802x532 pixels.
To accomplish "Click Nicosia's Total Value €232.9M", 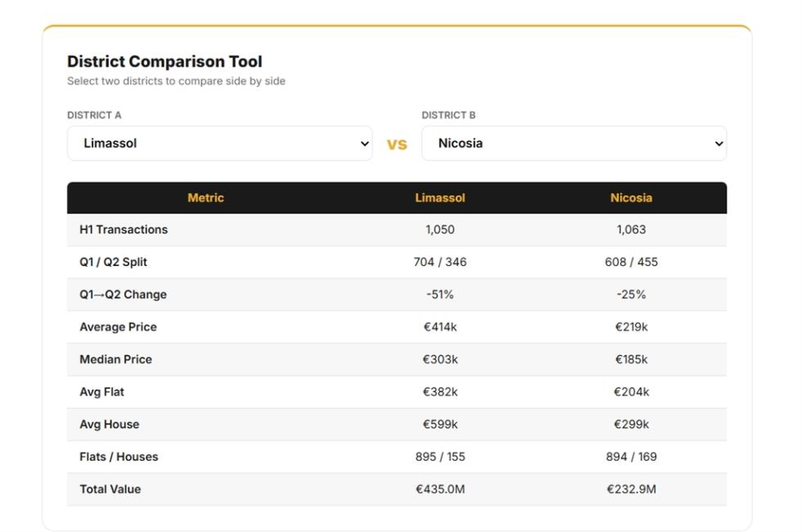I will click(631, 489).
